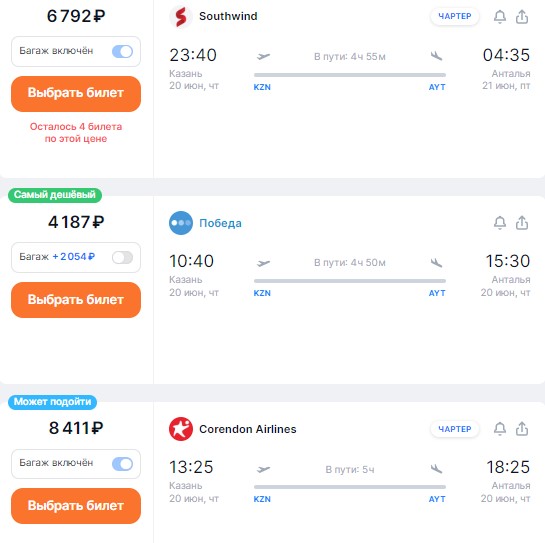The image size is (545, 543).
Task: Click the ЧАРТЕР badge on Corendon flight
Action: 455,429
